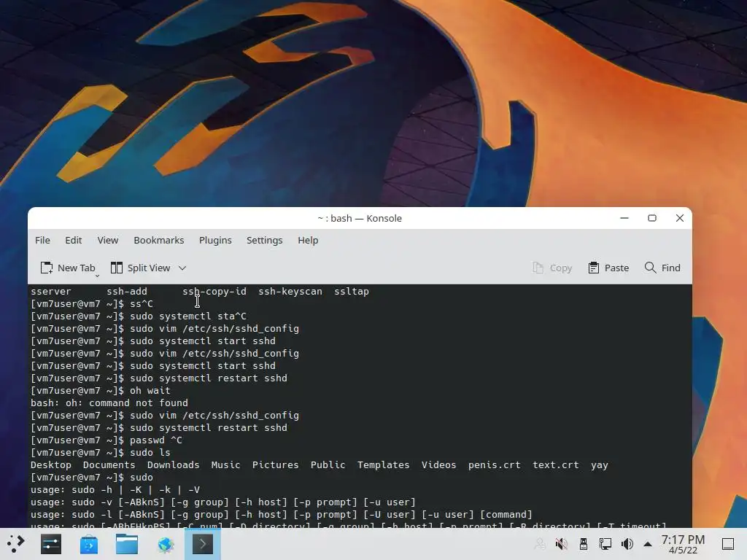747x560 pixels.
Task: Select the Konsole taskbar entry
Action: tap(203, 544)
